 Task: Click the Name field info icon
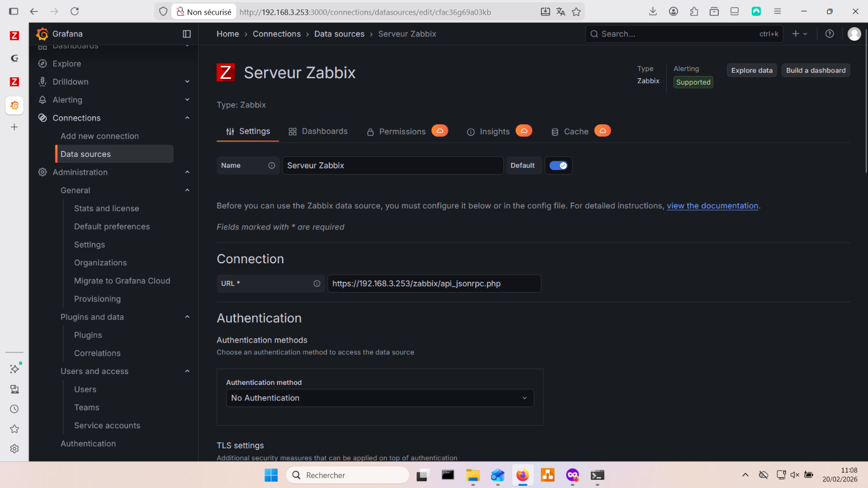click(x=271, y=166)
